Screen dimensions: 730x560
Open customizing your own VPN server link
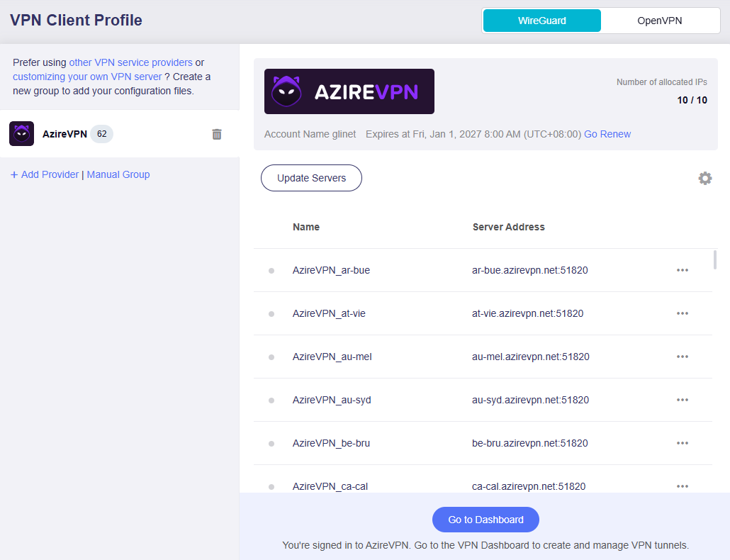[87, 77]
